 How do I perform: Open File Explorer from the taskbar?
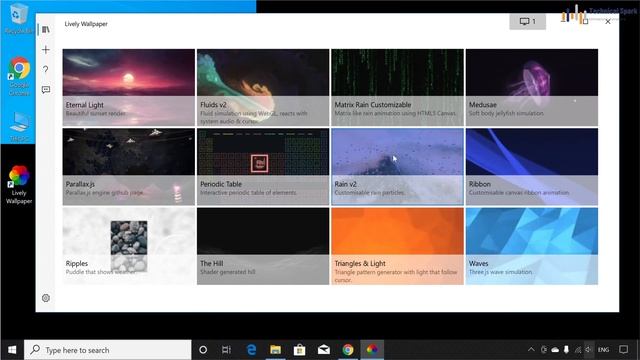[276, 350]
